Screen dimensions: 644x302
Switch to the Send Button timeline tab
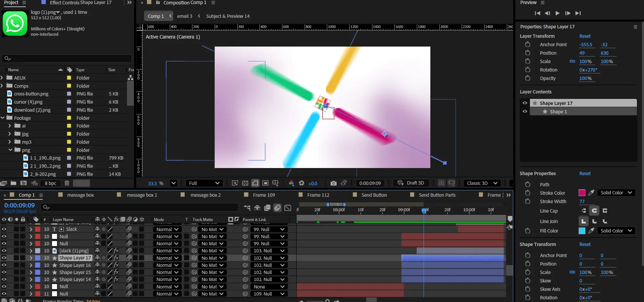(374, 195)
